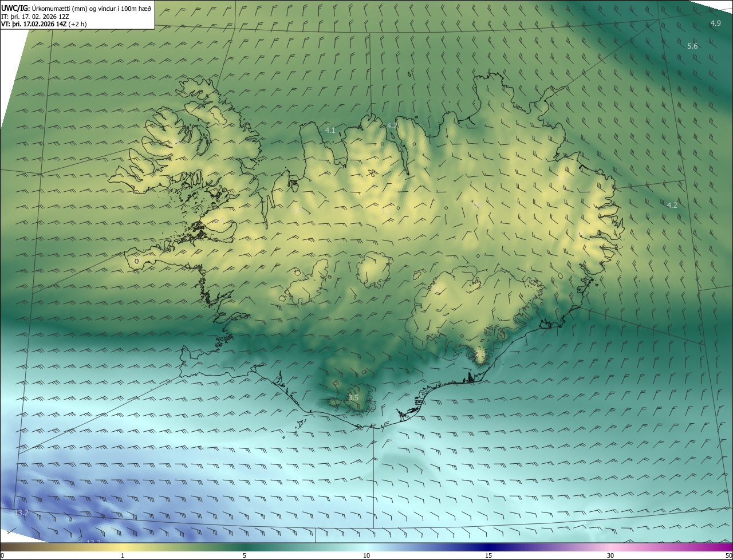Click the 30 tick on the color scale
This screenshot has width=733, height=560.
[610, 555]
